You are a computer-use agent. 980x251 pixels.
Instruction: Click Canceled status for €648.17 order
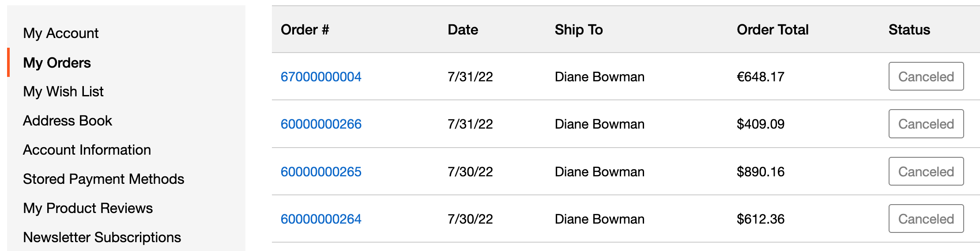click(926, 76)
